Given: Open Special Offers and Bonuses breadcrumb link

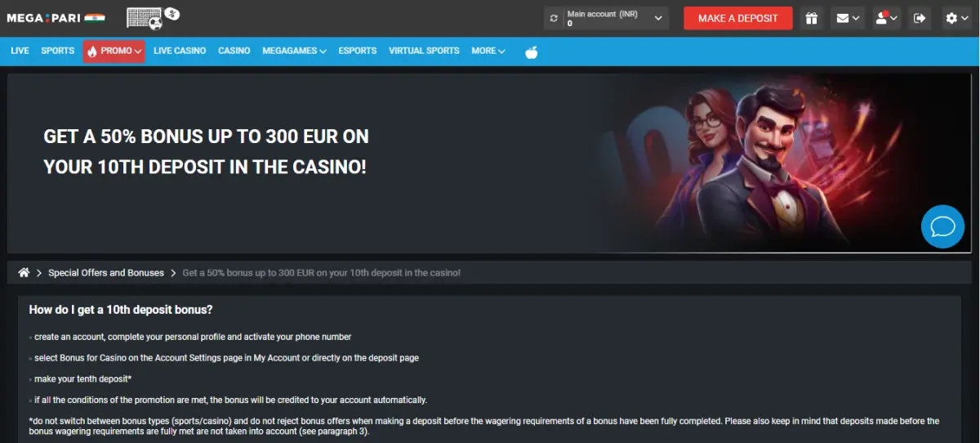Looking at the screenshot, I should coord(106,273).
